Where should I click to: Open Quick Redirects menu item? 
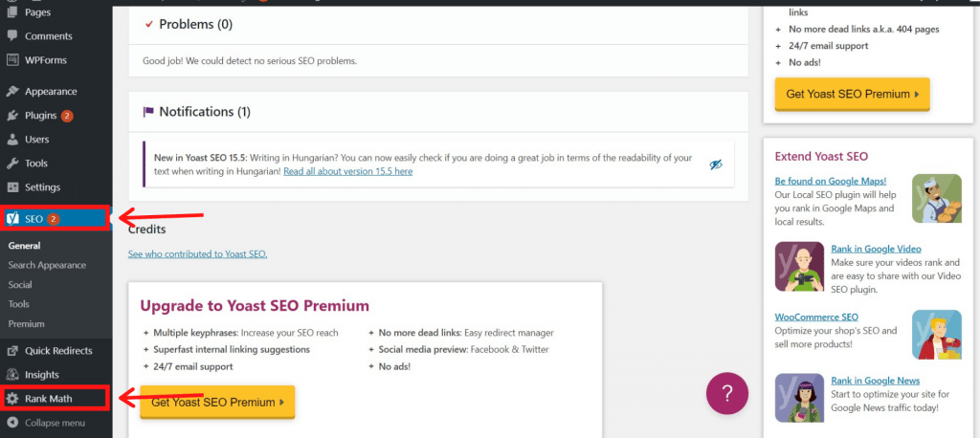(x=56, y=351)
